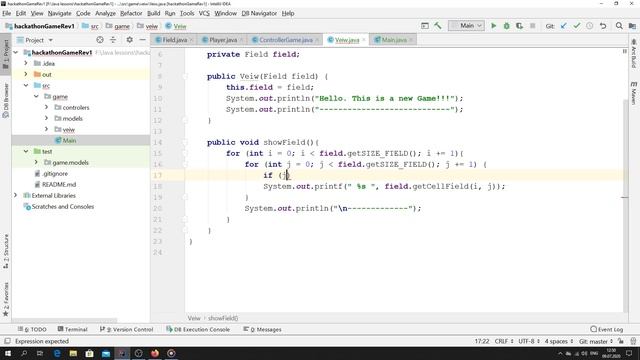Screen dimensions: 640x360
Task: Click the Git: master branch widget
Action: pyautogui.click(x=596, y=341)
